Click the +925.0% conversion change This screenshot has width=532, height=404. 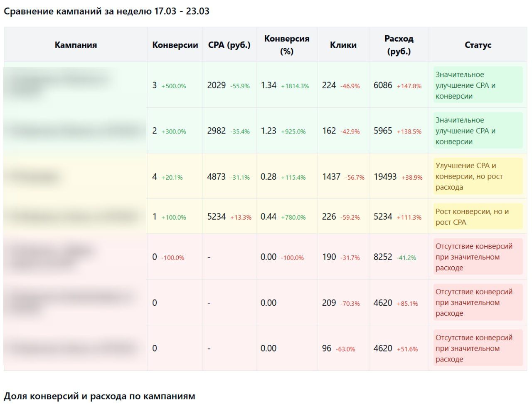[293, 131]
